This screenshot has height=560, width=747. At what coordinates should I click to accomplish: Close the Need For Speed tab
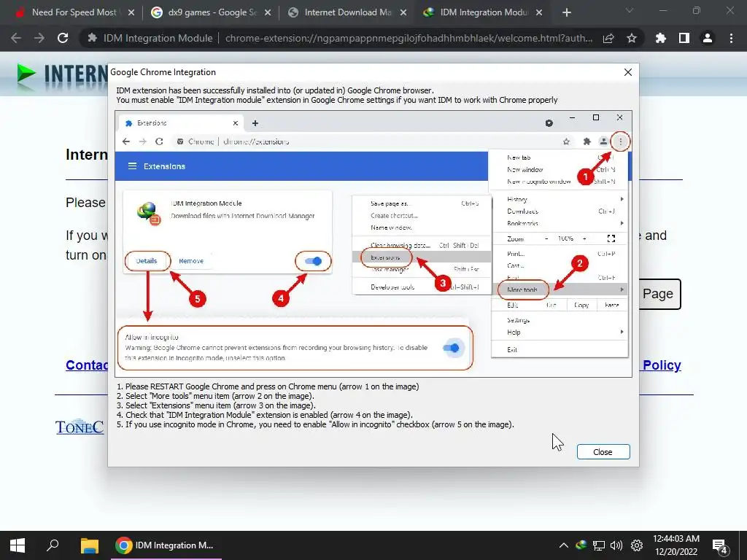131,12
